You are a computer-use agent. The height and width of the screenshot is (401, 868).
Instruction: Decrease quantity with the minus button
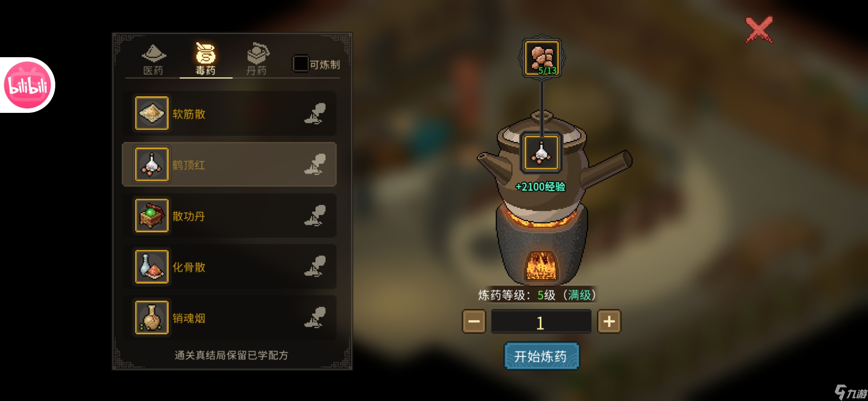(x=474, y=322)
